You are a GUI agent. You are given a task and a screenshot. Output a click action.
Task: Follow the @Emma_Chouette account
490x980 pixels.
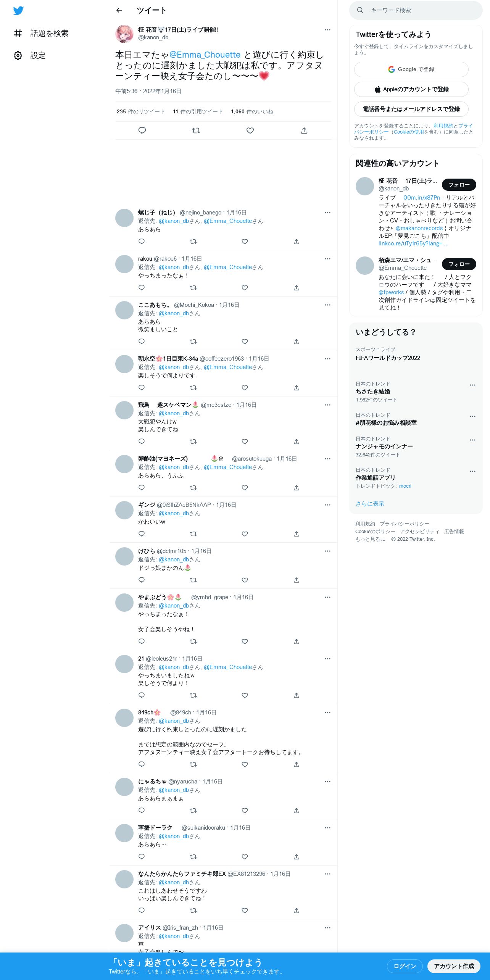459,264
